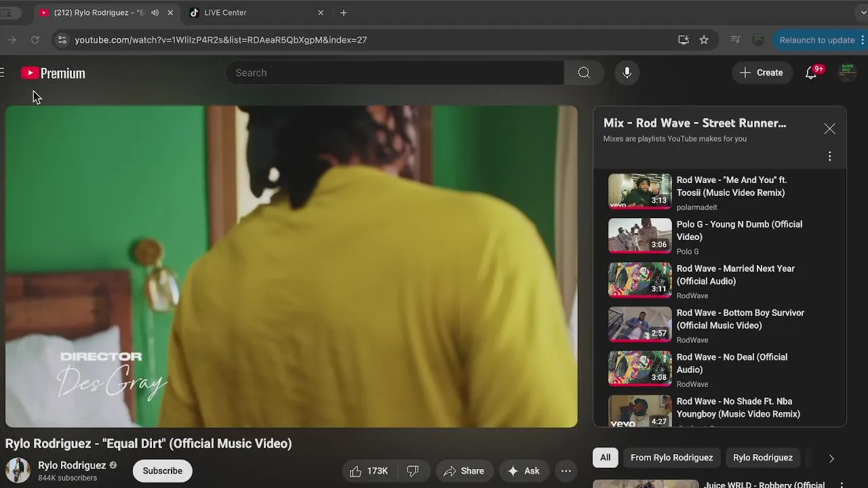The image size is (868, 488).
Task: Bookmark this page with star icon
Action: pos(704,40)
